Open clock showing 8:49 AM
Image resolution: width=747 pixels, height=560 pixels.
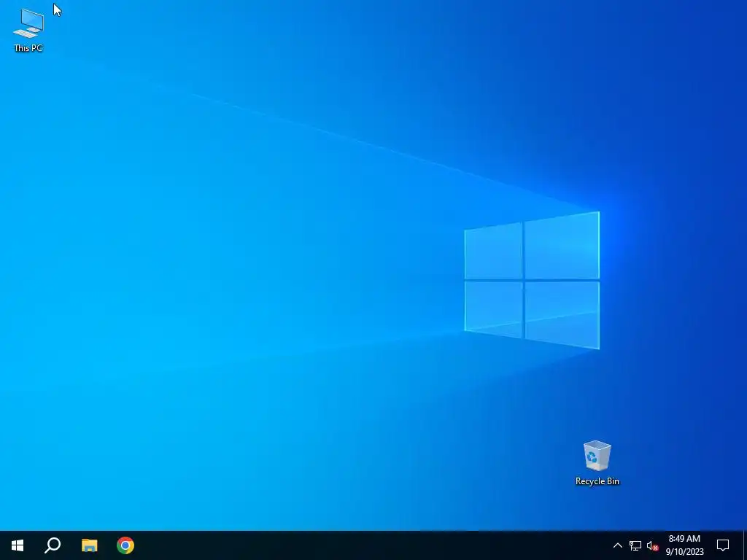point(684,545)
